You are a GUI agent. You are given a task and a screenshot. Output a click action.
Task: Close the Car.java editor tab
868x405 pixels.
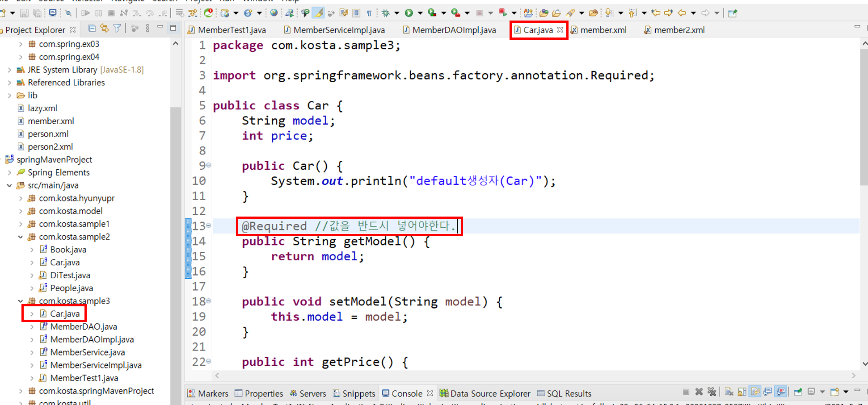pos(560,30)
